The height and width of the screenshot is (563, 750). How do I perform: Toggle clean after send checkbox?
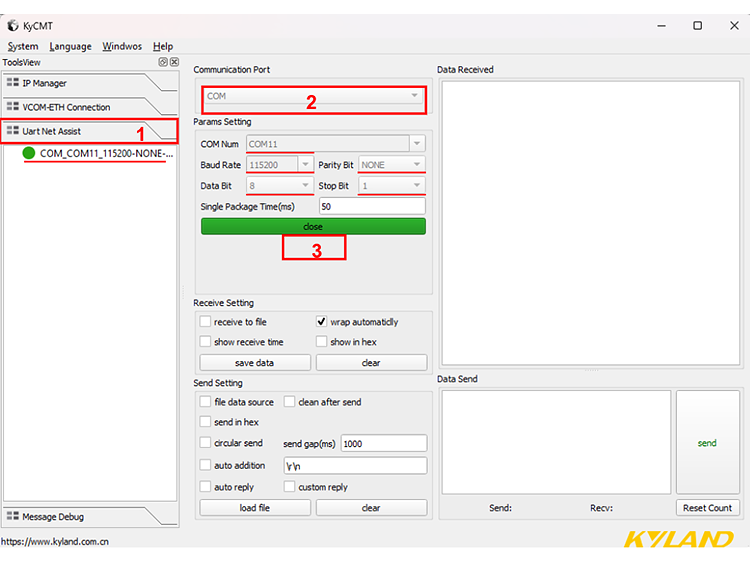pyautogui.click(x=289, y=402)
